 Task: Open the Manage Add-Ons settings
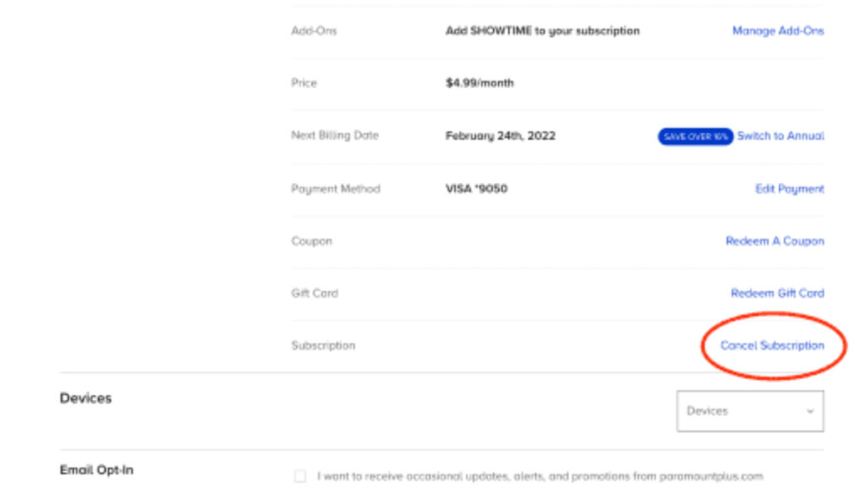click(777, 30)
